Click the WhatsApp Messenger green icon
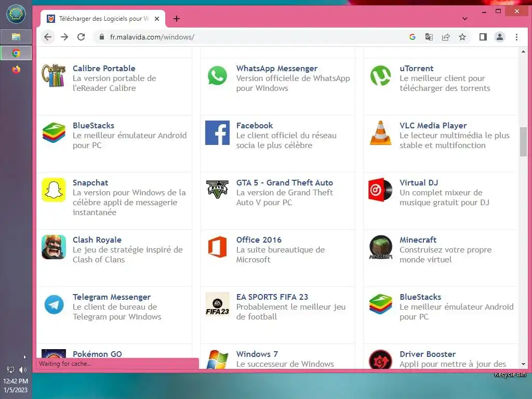The image size is (532, 399). 217,76
